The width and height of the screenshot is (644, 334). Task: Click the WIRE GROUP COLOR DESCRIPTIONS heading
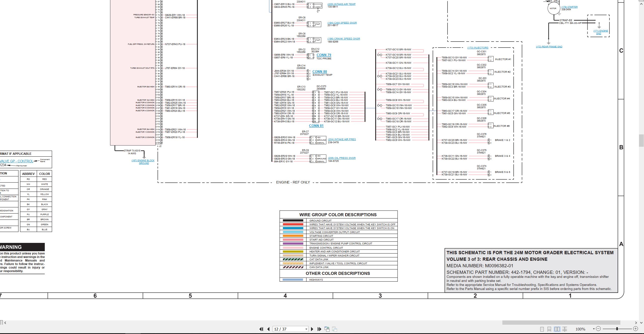coord(338,215)
